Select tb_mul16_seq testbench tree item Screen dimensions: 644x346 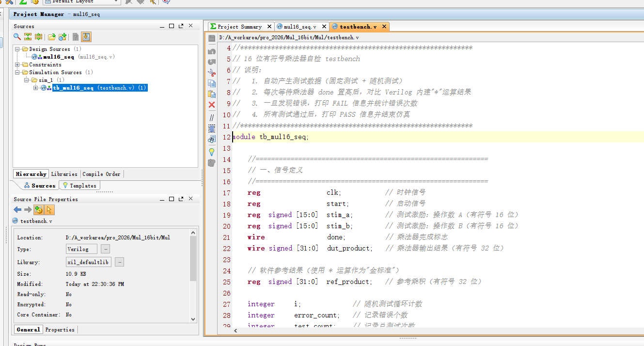pyautogui.click(x=99, y=88)
